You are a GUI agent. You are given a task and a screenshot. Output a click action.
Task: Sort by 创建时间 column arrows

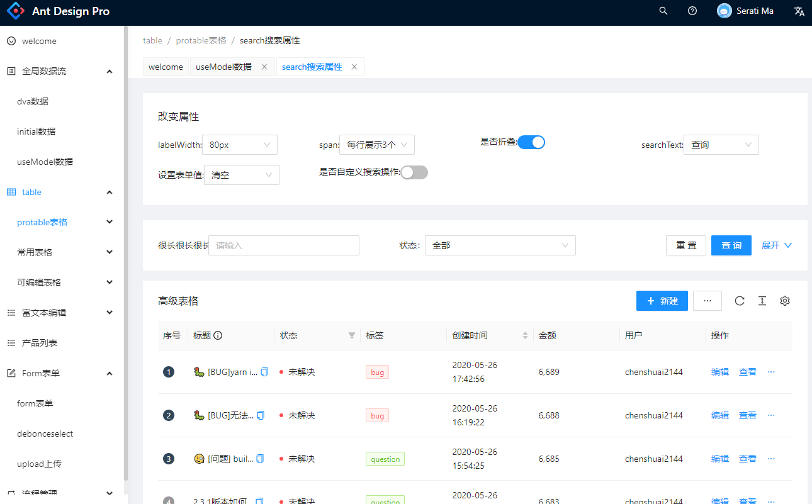pos(525,336)
